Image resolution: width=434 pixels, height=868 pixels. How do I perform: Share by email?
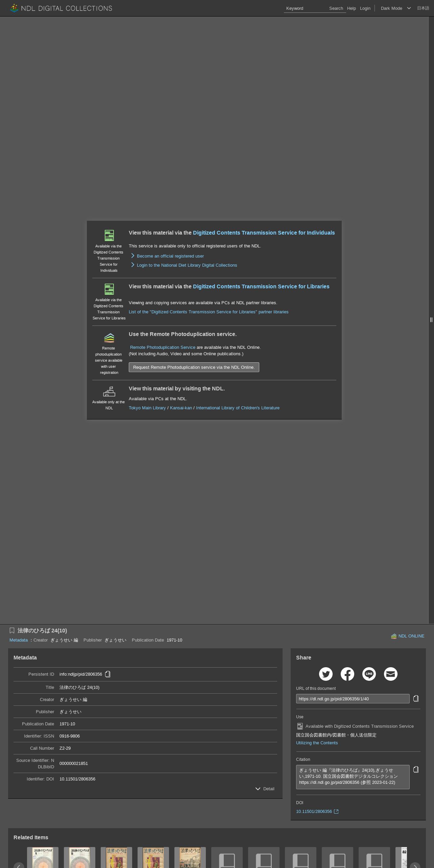[391, 674]
